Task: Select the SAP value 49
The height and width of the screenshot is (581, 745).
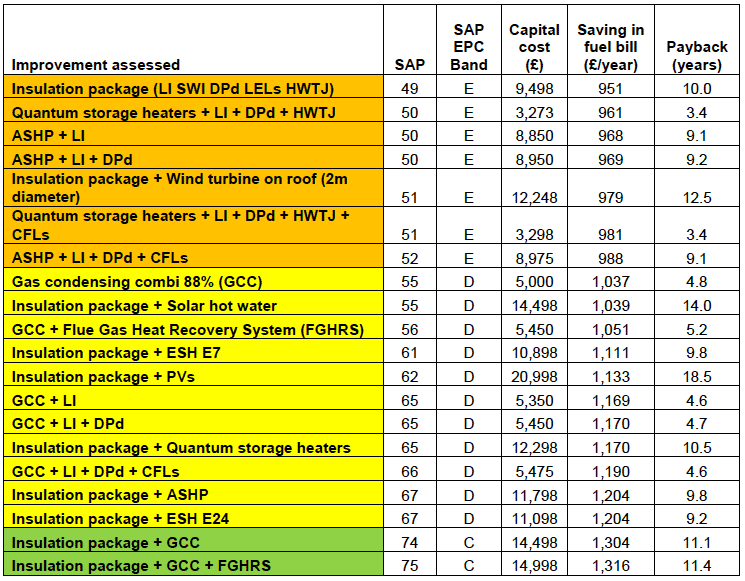Action: (410, 89)
